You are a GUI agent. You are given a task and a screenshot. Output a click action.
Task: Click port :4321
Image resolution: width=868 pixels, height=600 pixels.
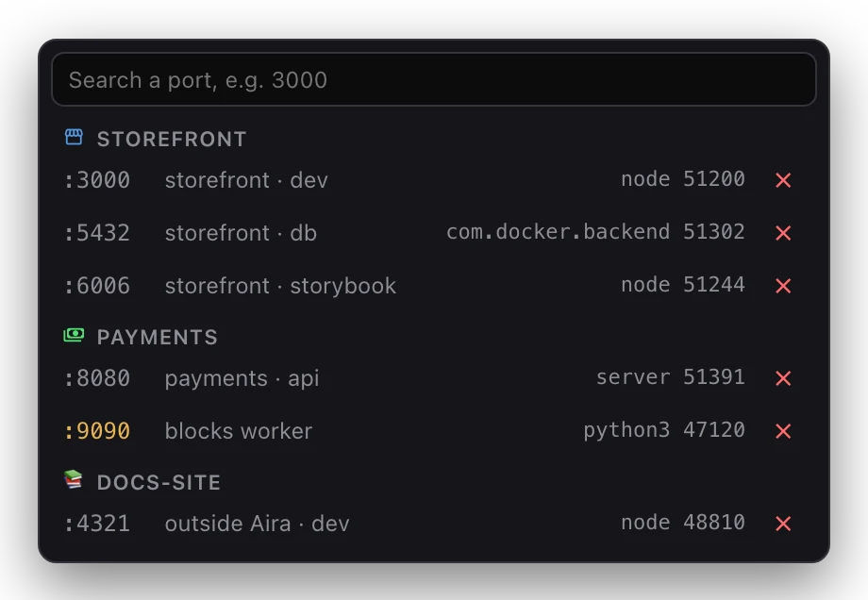97,523
